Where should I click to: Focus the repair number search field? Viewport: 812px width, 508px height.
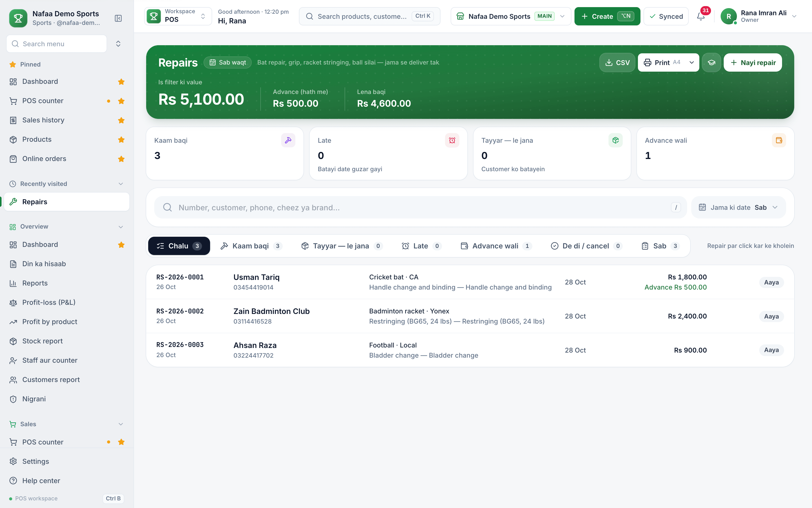[x=420, y=207]
